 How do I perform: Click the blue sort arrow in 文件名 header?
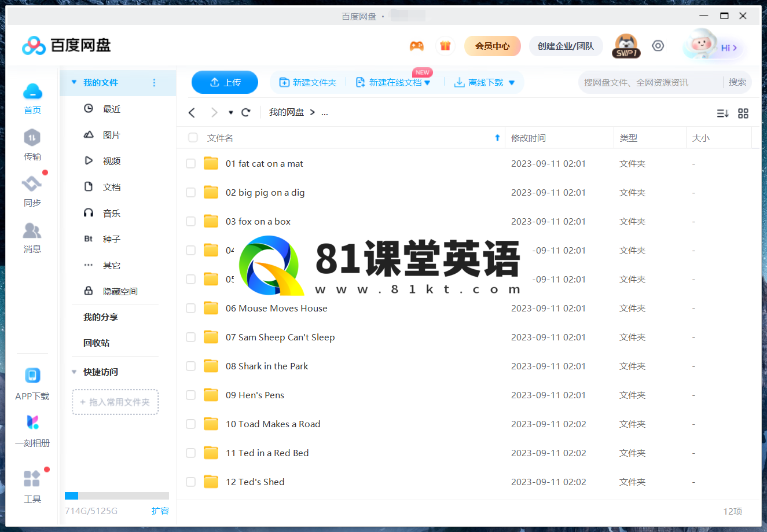(497, 138)
